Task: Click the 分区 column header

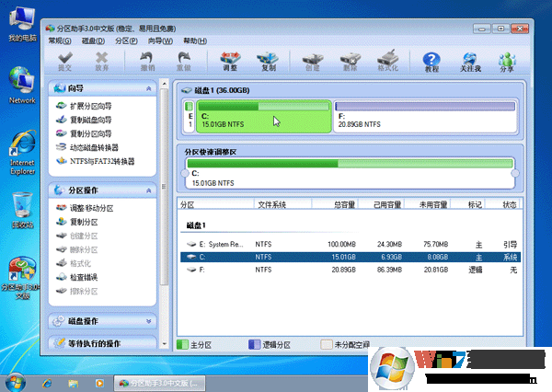Action: [216, 204]
